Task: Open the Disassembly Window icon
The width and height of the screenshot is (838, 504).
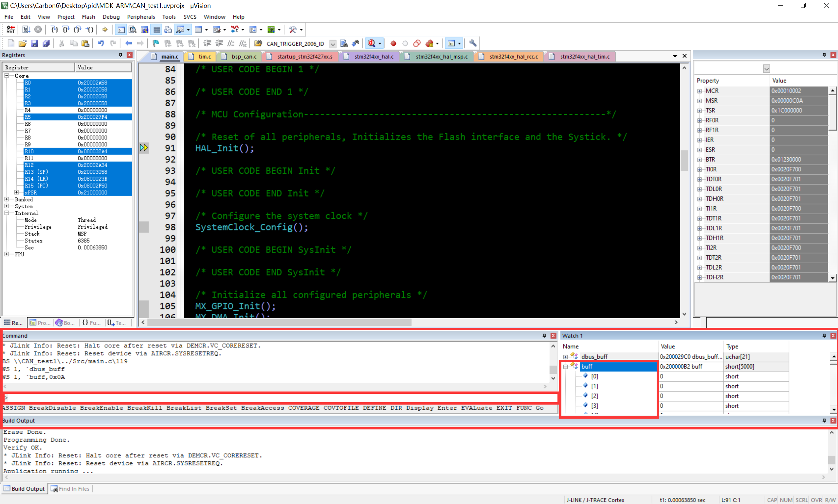Action: click(133, 29)
